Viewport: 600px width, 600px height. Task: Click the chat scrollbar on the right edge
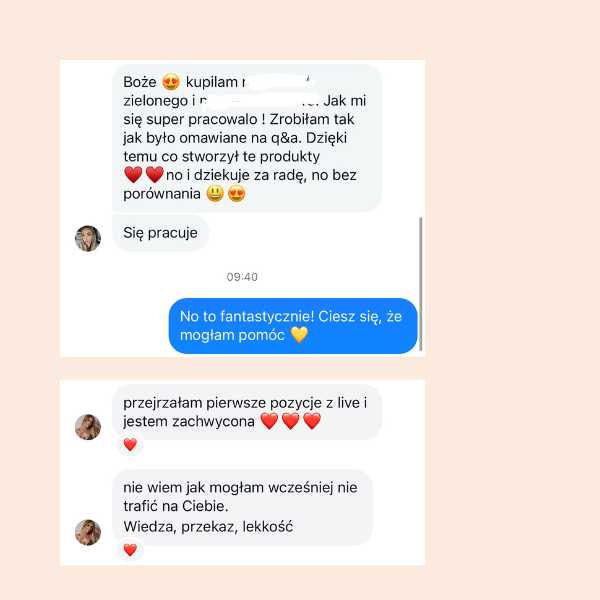click(x=421, y=284)
